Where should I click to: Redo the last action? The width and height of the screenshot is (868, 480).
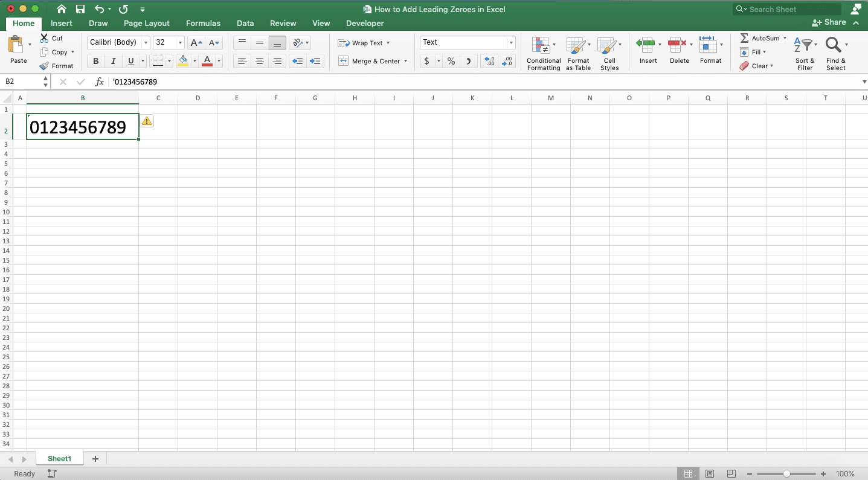(x=123, y=9)
